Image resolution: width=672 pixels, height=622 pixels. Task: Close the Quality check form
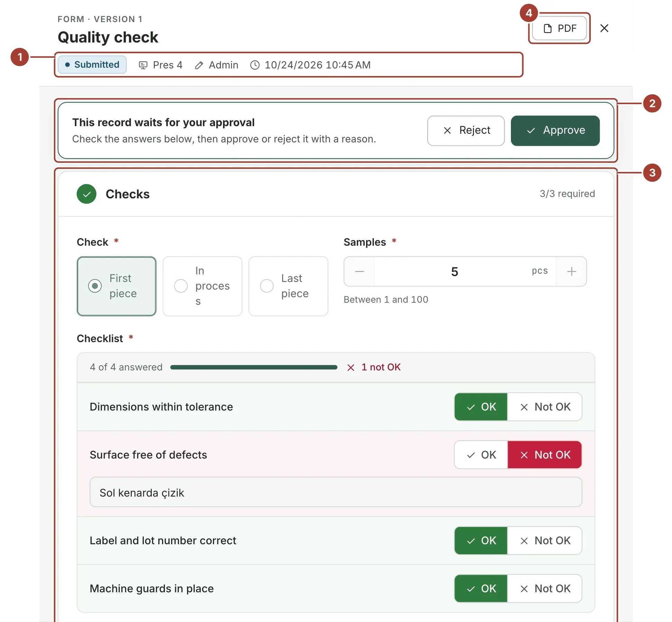(x=604, y=28)
